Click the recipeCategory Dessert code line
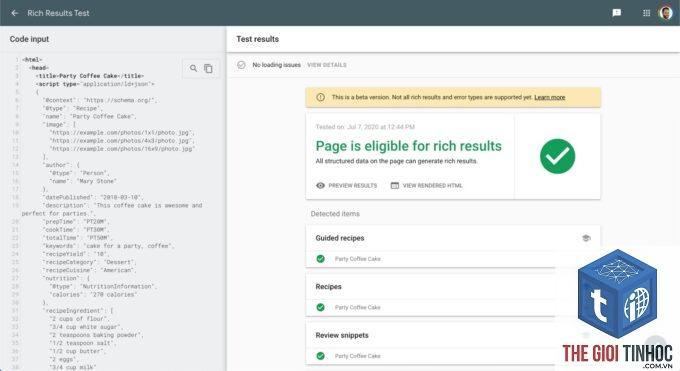The width and height of the screenshot is (680, 371). pyautogui.click(x=90, y=262)
